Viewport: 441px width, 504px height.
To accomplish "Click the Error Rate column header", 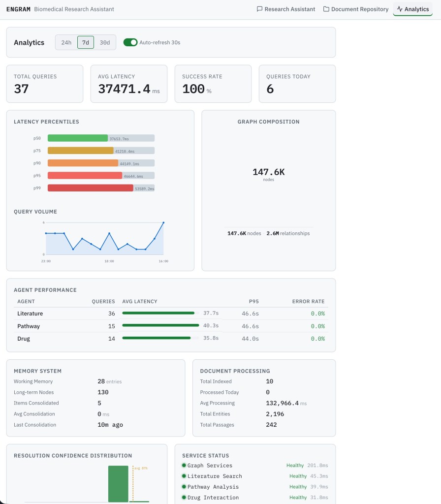I will 308,301.
